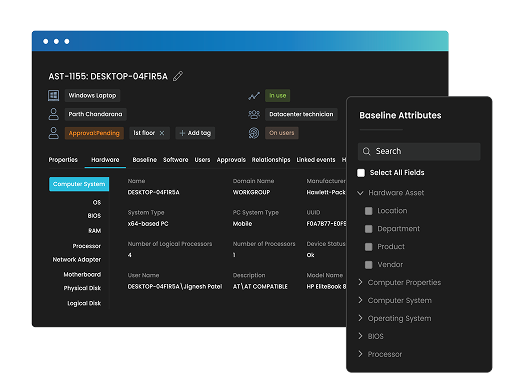Expand the BIOS attributes group
Image resolution: width=523 pixels, height=388 pixels.
point(360,336)
